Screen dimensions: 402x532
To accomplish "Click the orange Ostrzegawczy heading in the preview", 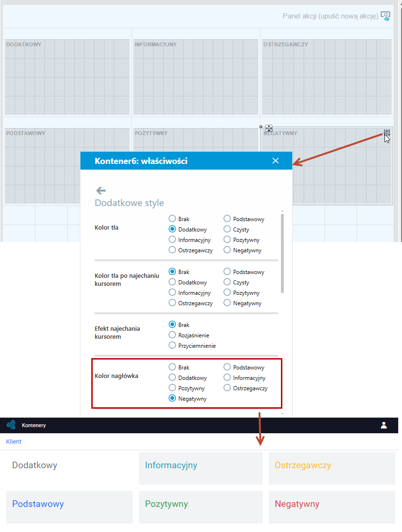I will point(303,465).
